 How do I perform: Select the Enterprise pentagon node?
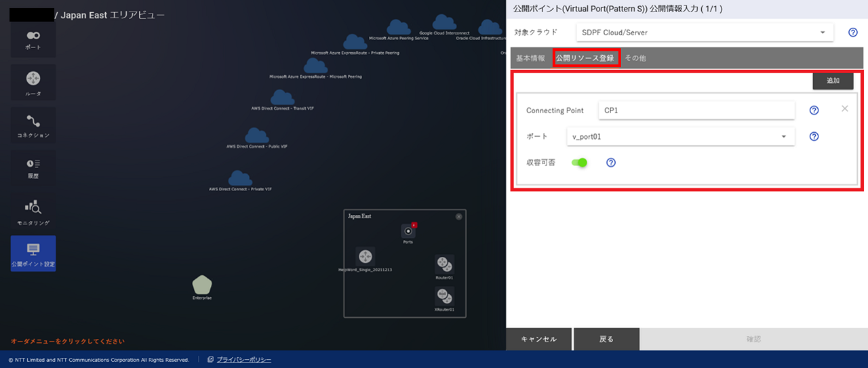pos(202,285)
